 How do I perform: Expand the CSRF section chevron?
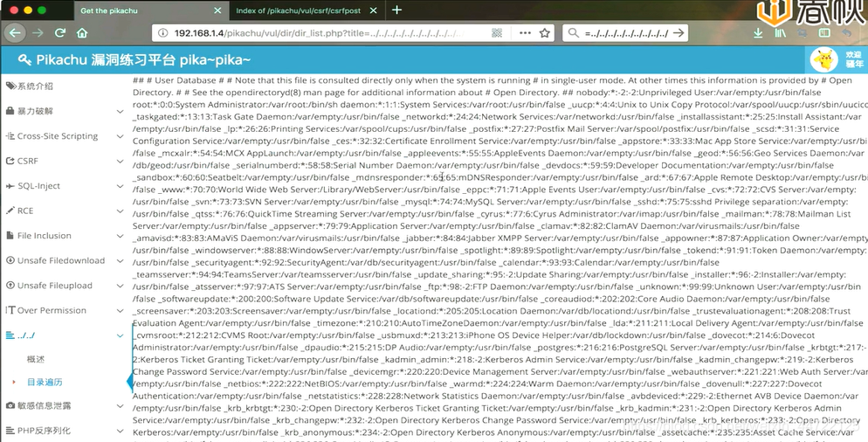pos(120,162)
